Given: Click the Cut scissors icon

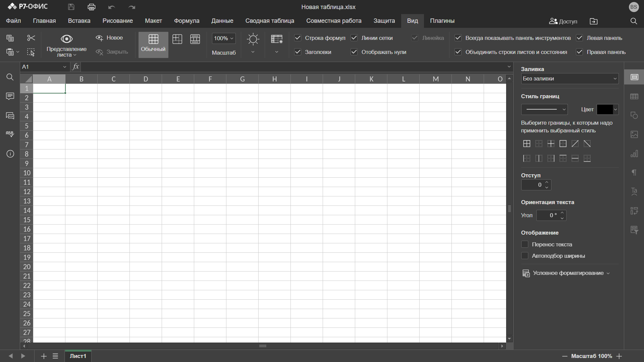Looking at the screenshot, I should [31, 38].
